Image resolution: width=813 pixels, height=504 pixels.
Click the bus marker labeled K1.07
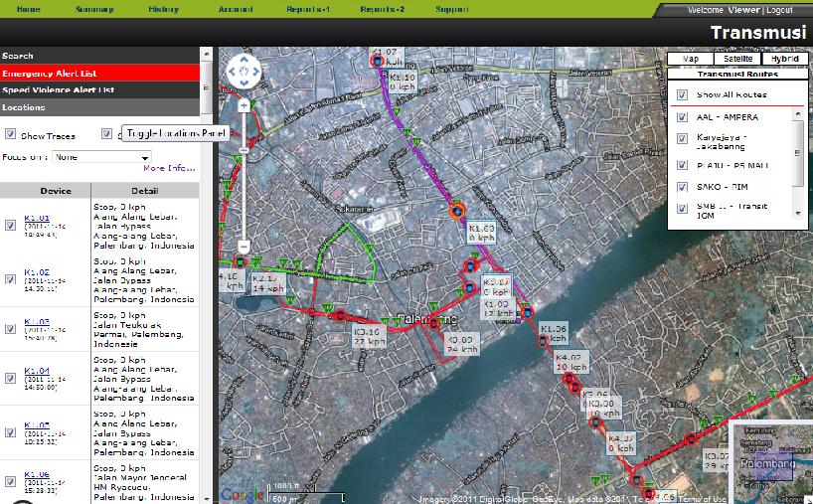(377, 62)
